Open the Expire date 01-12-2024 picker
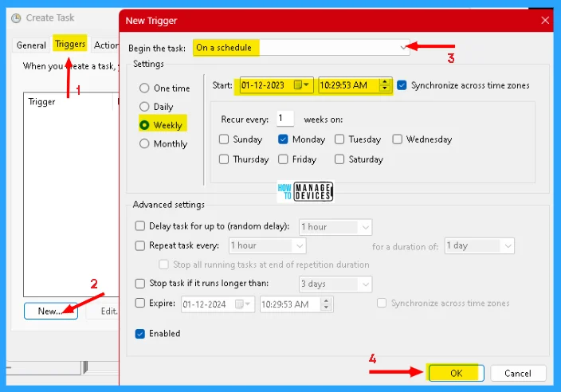Screen dimensions: 561x392 click(242, 304)
